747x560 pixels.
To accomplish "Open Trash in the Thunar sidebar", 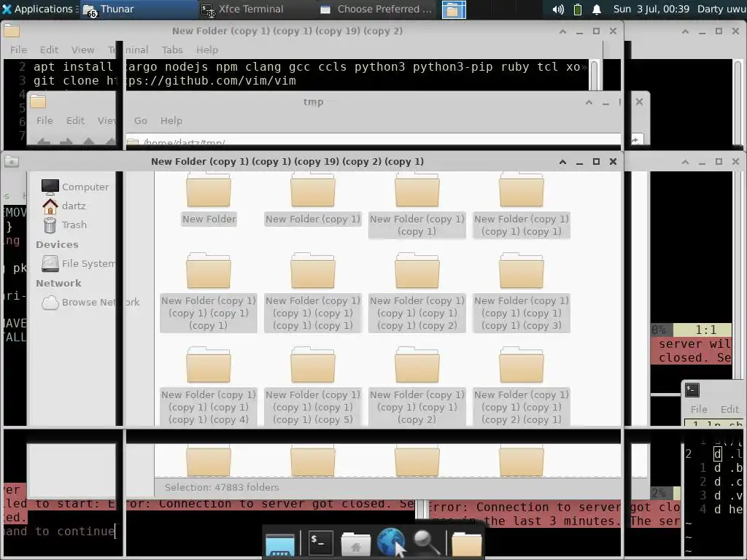I will tap(64, 225).
